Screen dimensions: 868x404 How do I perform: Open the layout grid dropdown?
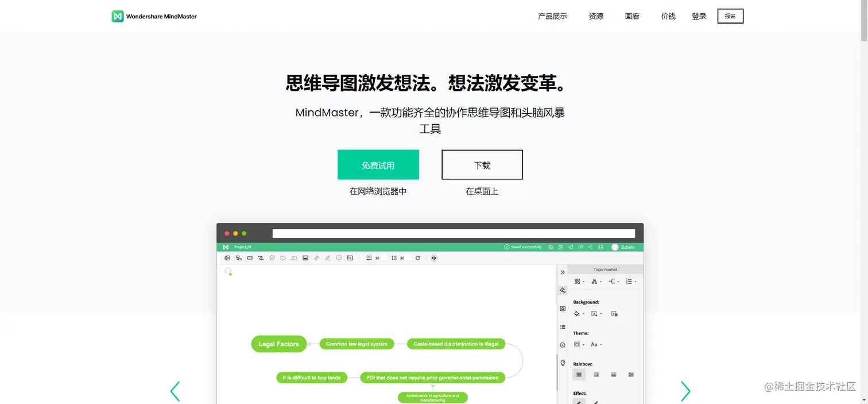point(580,282)
